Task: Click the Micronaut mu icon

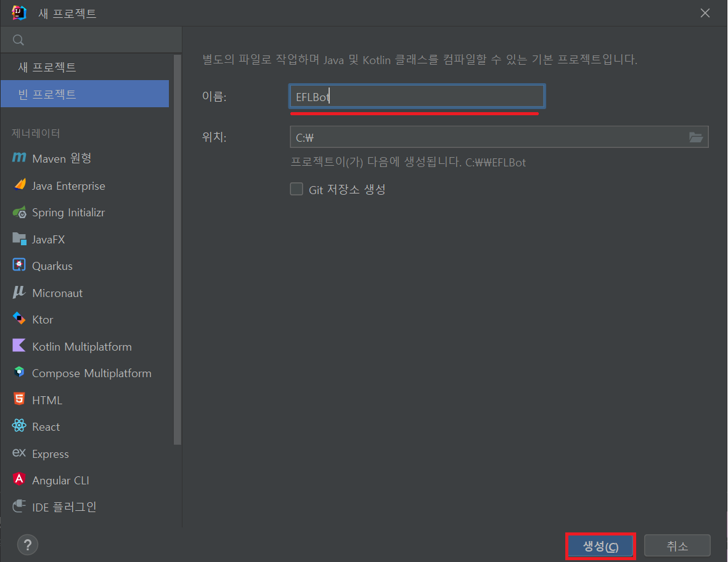Action: coord(18,292)
